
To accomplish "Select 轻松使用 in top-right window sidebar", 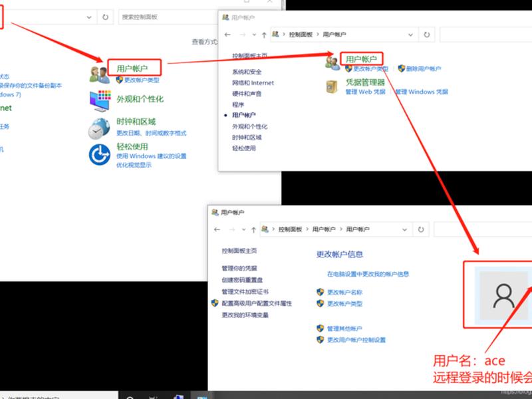I will [244, 148].
